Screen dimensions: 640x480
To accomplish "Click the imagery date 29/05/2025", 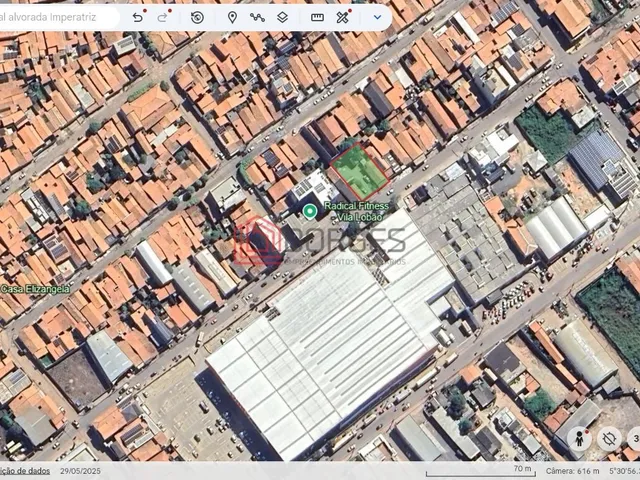I will click(x=80, y=471).
